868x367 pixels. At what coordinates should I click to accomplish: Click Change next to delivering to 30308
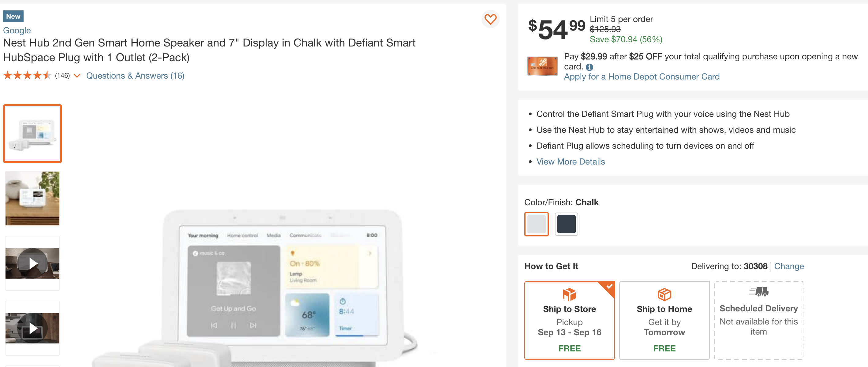click(789, 266)
